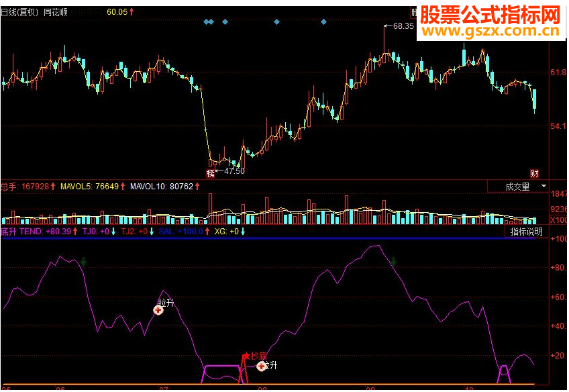Screen dimensions: 569x392
Task: Click the red 抄底 bottom-signal flag marker
Action: (246, 354)
